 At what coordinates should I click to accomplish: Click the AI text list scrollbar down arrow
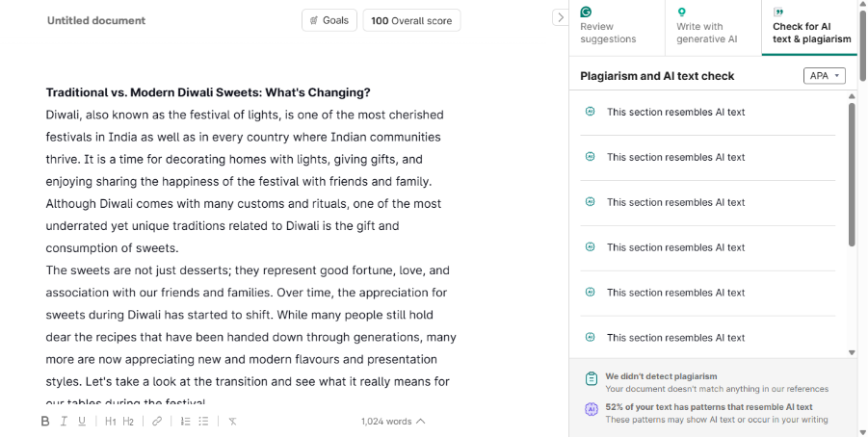[852, 352]
